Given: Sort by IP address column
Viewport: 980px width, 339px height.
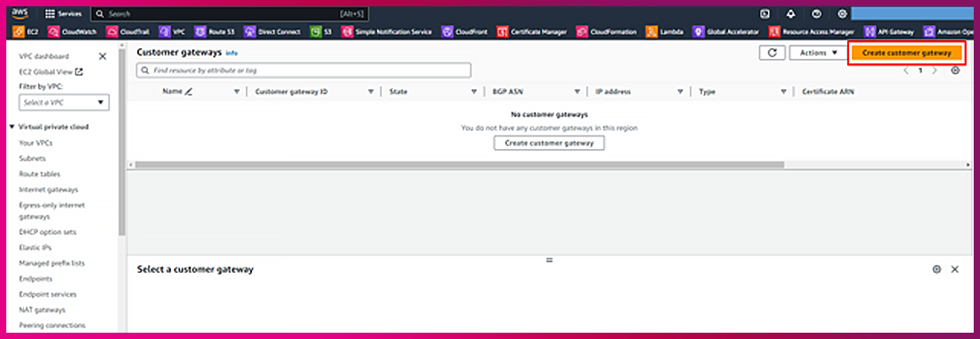Looking at the screenshot, I should tap(680, 92).
